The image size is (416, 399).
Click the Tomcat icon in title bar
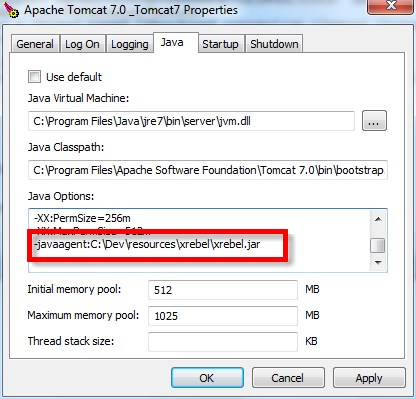tap(11, 9)
